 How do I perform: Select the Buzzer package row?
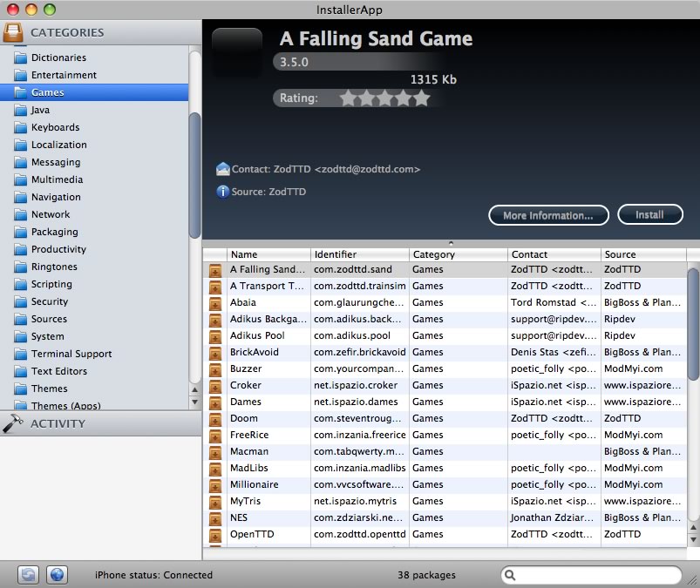(445, 368)
